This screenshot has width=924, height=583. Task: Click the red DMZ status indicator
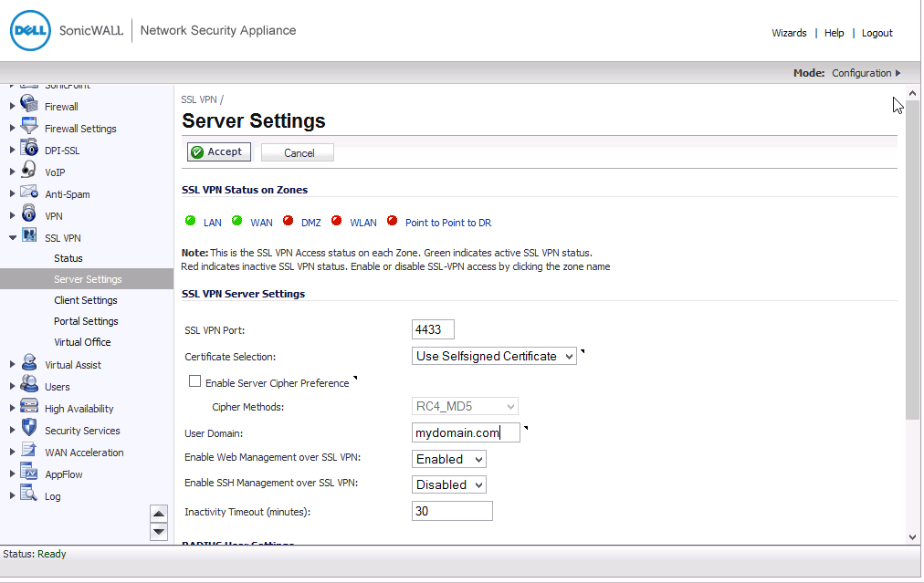[288, 221]
